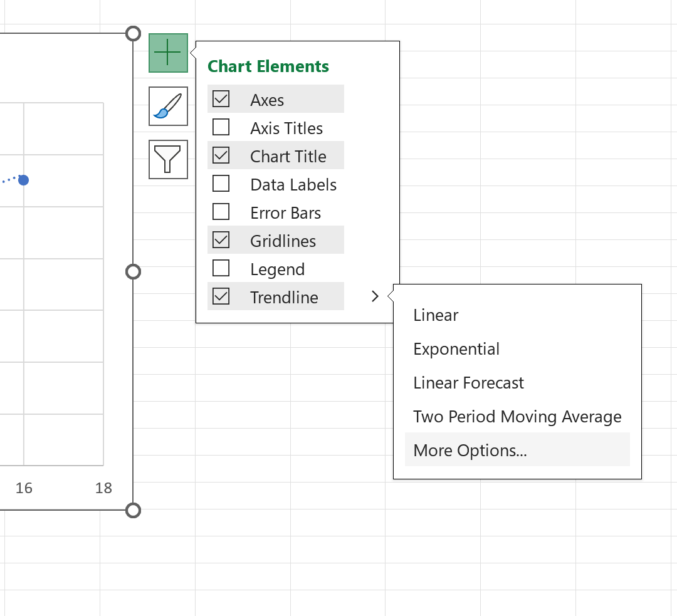This screenshot has width=677, height=616.
Task: Click the top-right chart resize handle
Action: pos(133,34)
